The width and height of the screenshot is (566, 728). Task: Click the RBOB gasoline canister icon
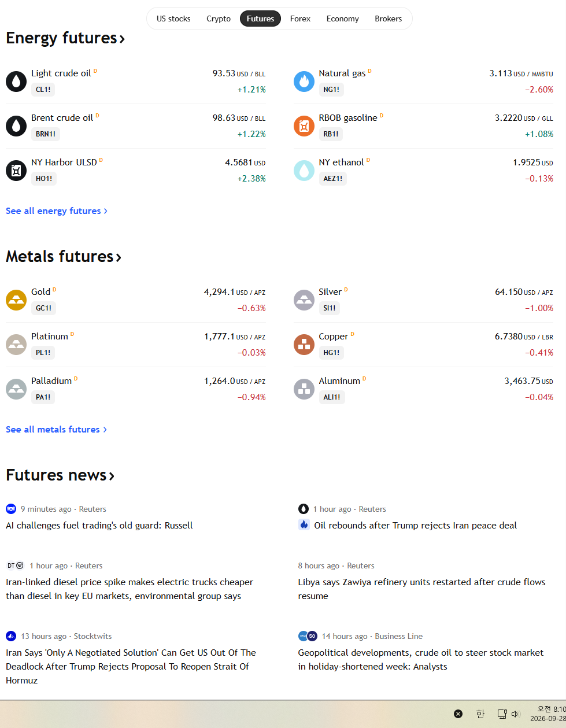[x=304, y=126]
